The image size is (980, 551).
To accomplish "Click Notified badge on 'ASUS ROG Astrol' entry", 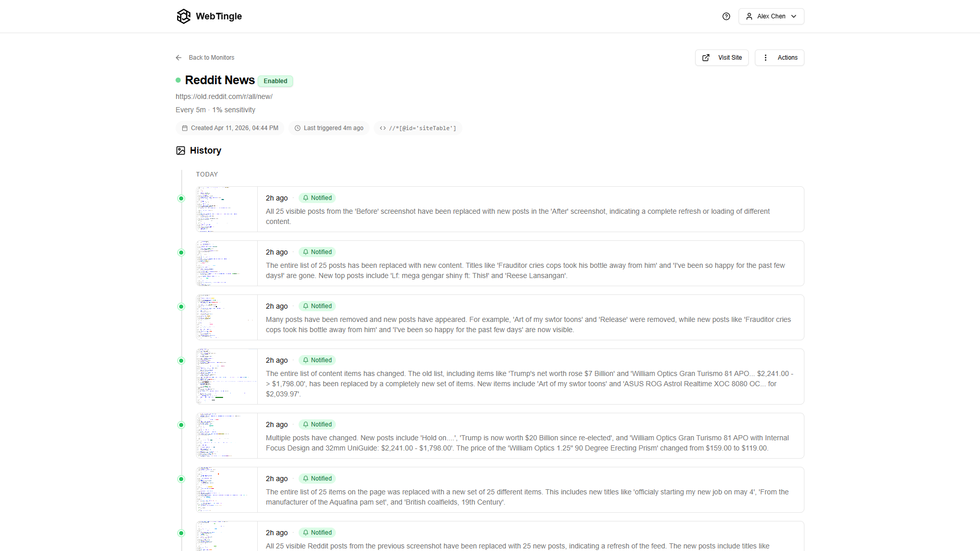I will coord(317,360).
